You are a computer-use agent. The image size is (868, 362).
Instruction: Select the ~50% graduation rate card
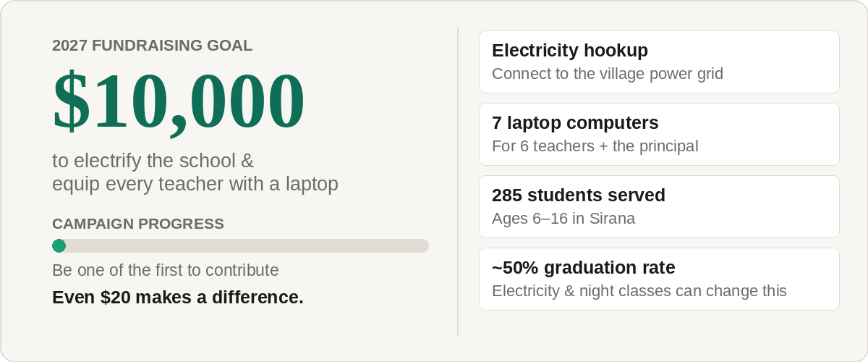tap(659, 279)
